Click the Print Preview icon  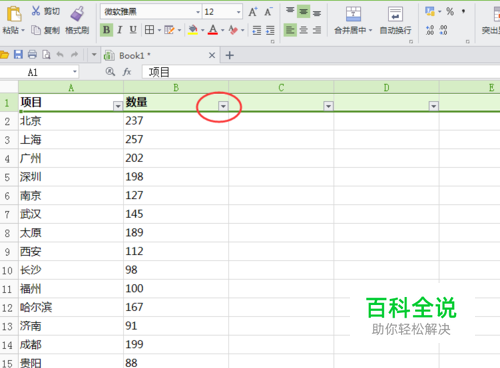pyautogui.click(x=46, y=55)
